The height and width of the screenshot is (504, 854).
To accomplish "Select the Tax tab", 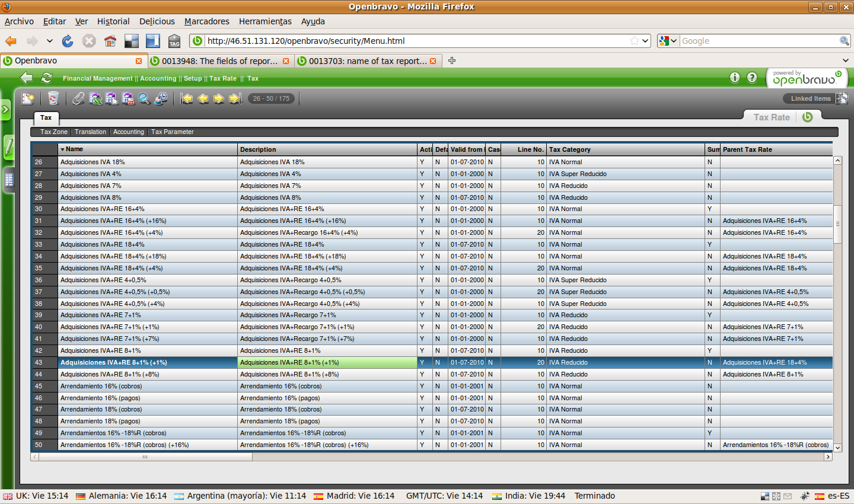I will pos(46,118).
